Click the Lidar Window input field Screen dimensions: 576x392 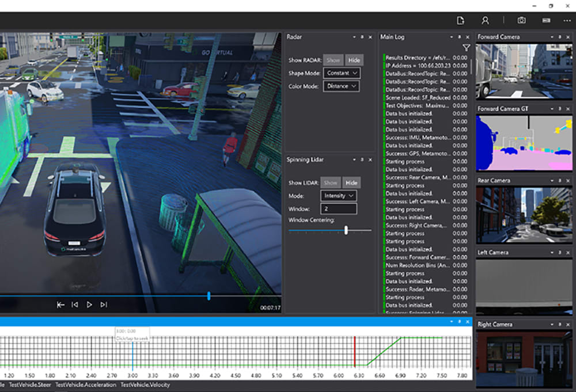pos(338,209)
